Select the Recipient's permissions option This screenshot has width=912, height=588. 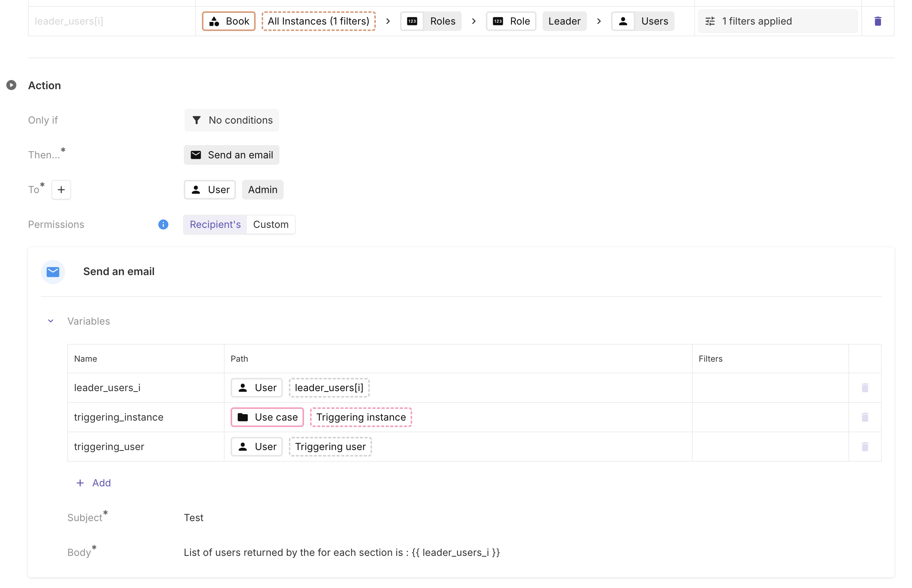coord(215,224)
